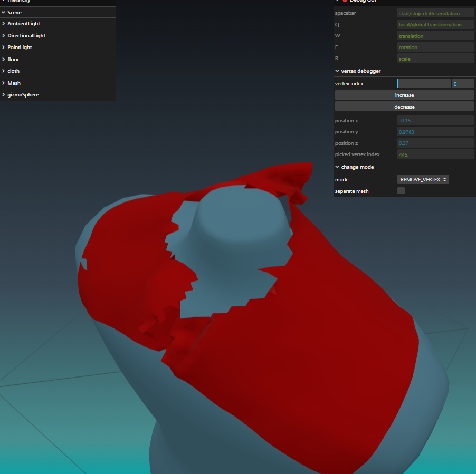Click the position y value field

pos(435,132)
